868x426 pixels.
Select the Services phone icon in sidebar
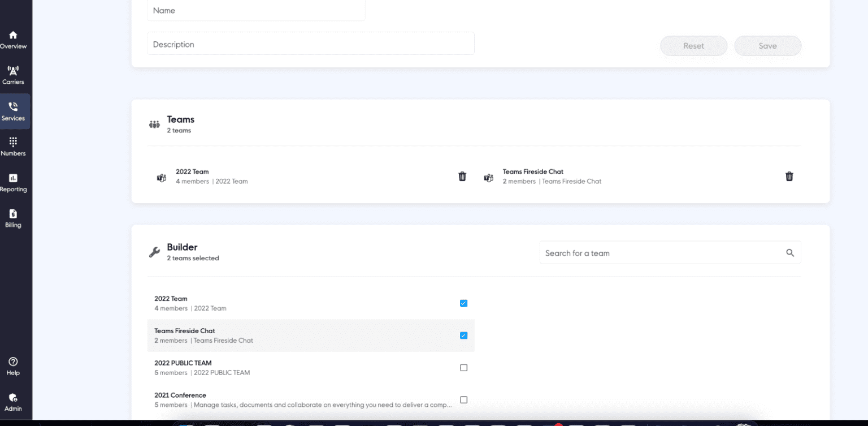coord(12,107)
